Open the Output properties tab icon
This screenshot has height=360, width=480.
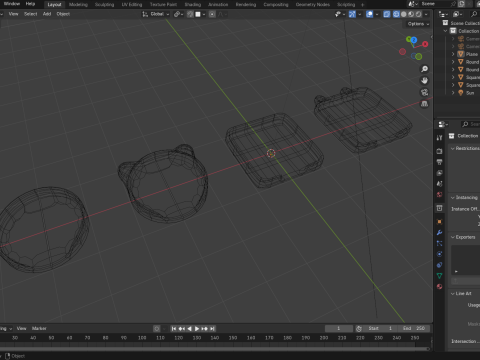click(439, 162)
